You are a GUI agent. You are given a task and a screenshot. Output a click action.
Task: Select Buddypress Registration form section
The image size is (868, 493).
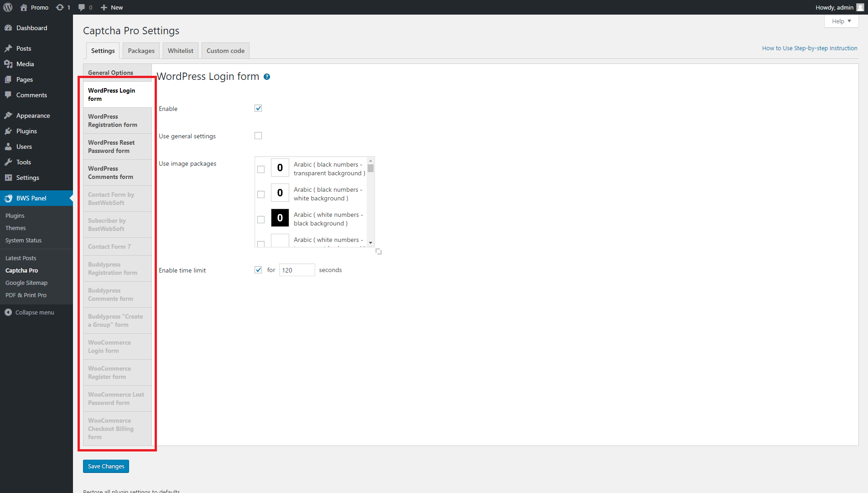click(118, 268)
